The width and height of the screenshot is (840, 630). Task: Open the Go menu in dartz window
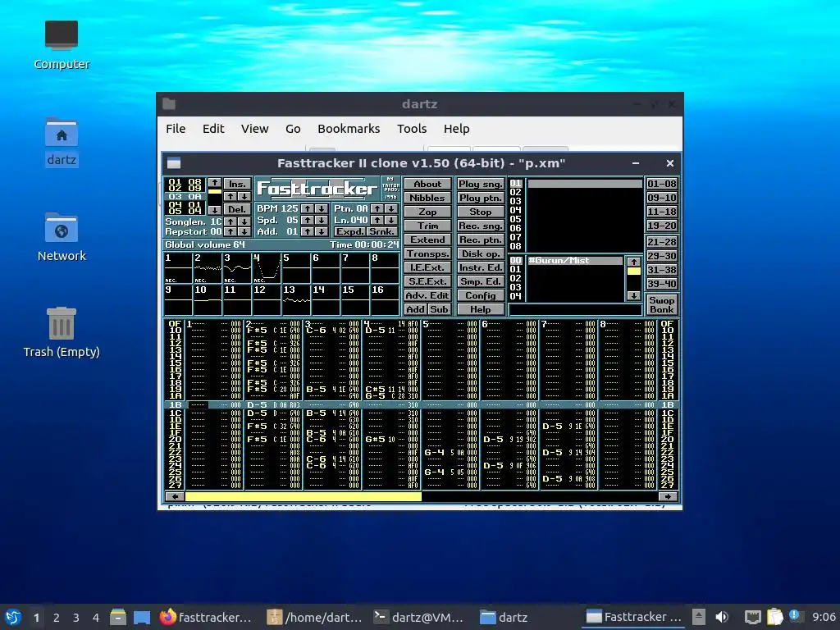(x=293, y=129)
